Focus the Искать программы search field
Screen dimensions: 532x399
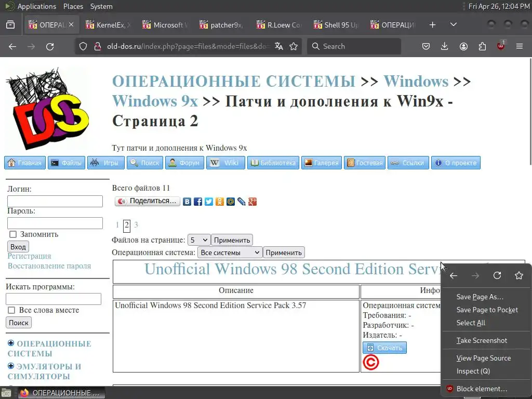[54, 299]
